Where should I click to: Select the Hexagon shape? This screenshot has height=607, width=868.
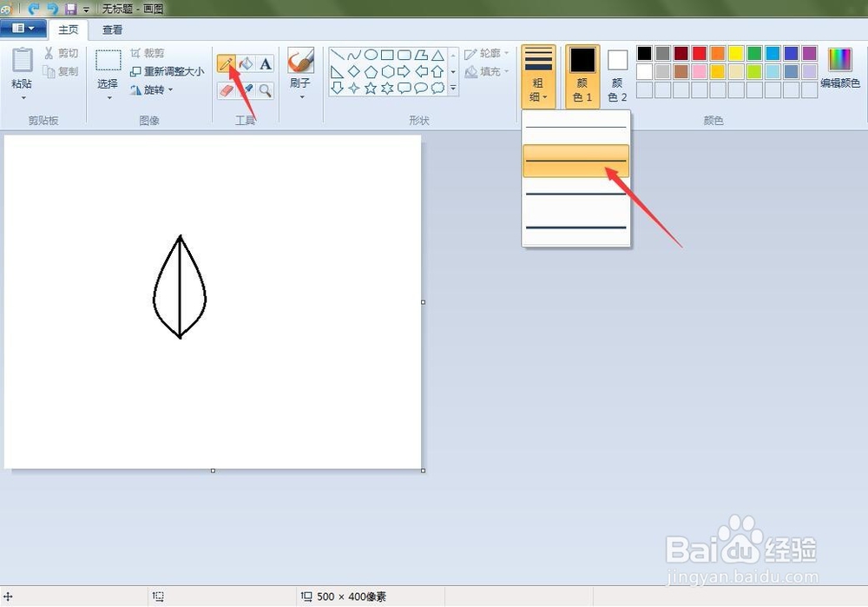pos(387,71)
